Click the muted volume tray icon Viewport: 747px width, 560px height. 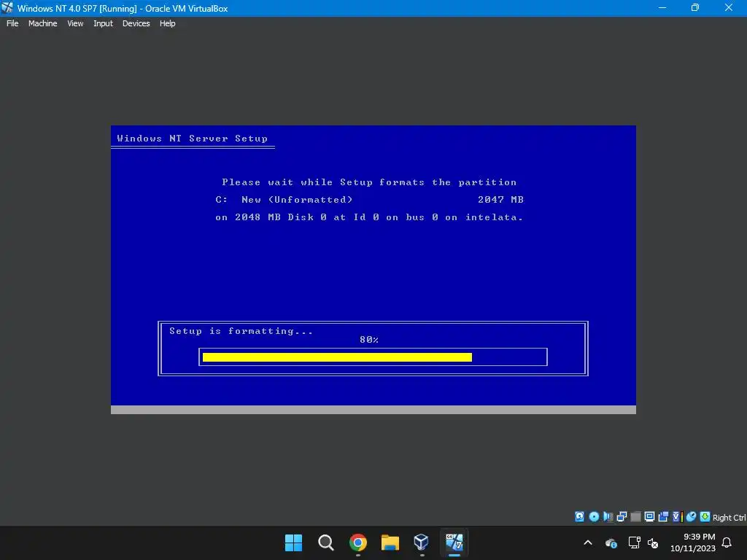point(653,542)
